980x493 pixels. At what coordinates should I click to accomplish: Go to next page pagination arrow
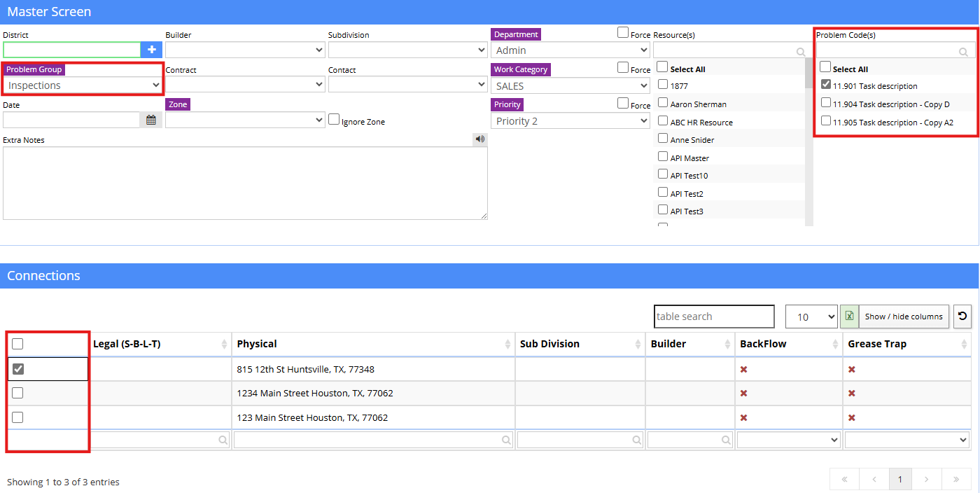(x=926, y=480)
